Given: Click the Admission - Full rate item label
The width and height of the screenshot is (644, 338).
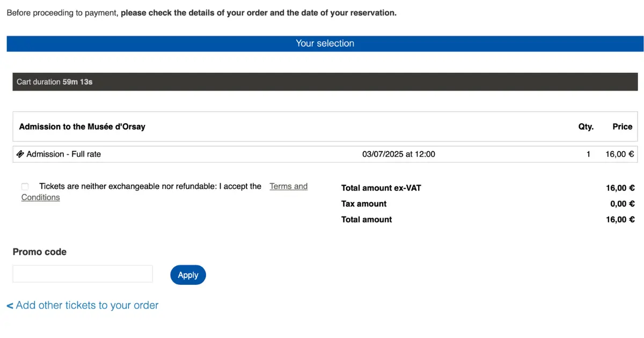Looking at the screenshot, I should pos(63,154).
